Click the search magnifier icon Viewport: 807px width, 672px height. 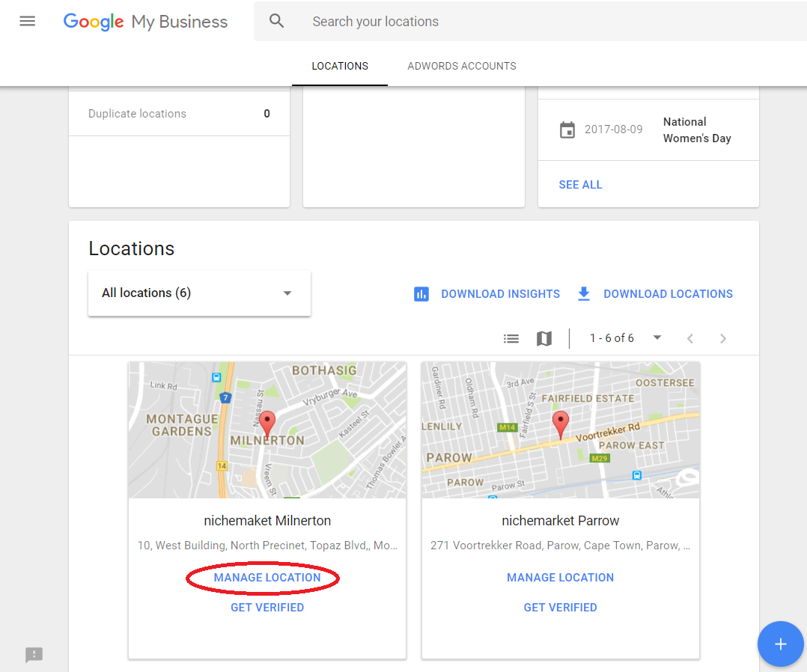[x=276, y=21]
